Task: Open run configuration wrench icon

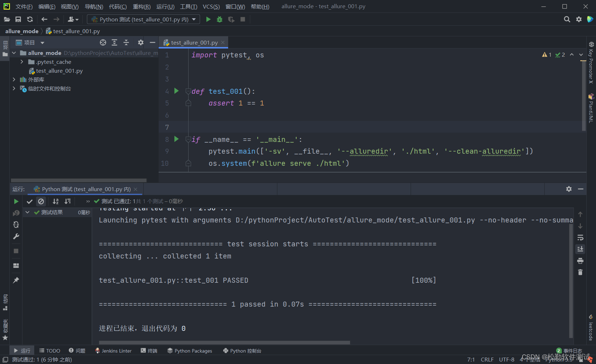Action: pyautogui.click(x=16, y=236)
